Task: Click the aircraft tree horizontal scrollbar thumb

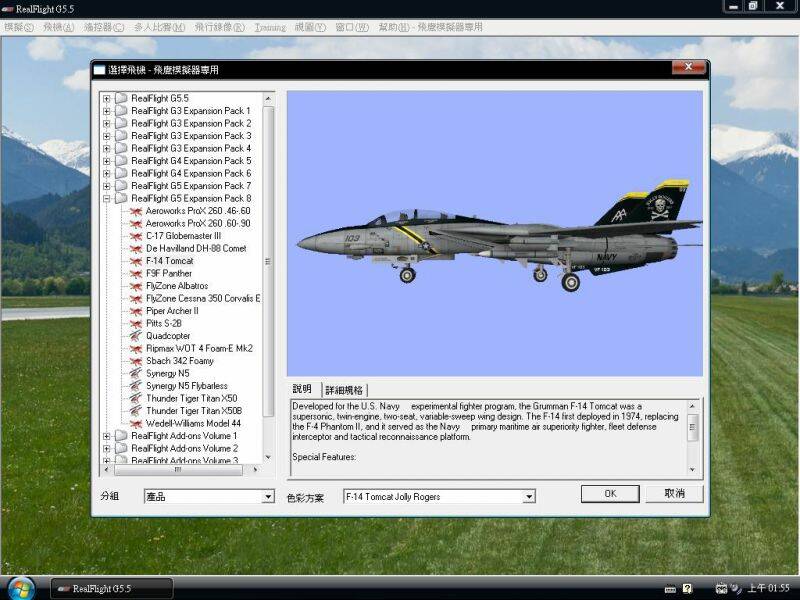Action: click(x=178, y=470)
